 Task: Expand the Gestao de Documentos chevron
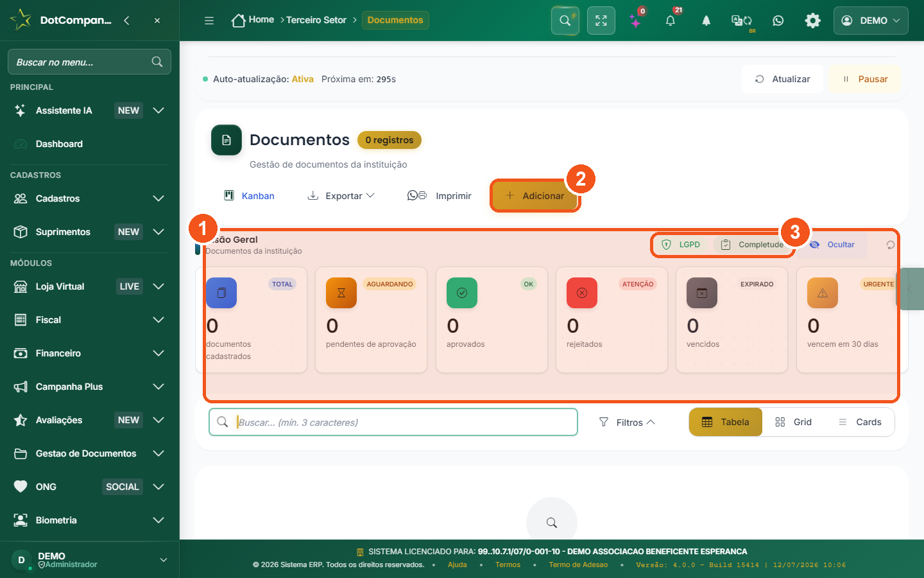pyautogui.click(x=158, y=453)
